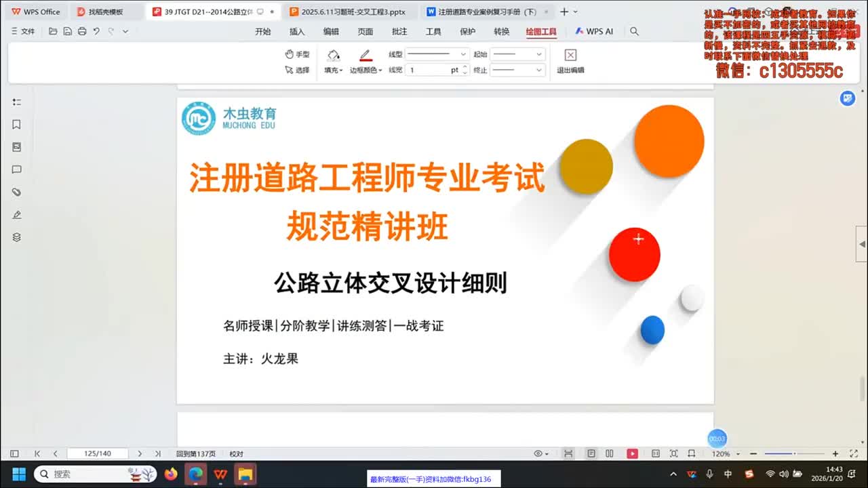The height and width of the screenshot is (488, 868).
Task: Click the 线宽 stepper arrows
Action: tap(465, 70)
